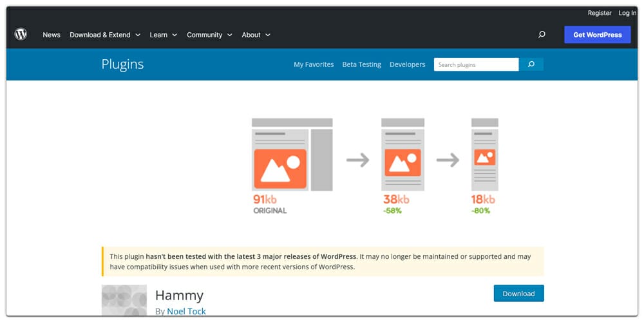Download the Hammy plugin
The height and width of the screenshot is (322, 644).
point(518,293)
